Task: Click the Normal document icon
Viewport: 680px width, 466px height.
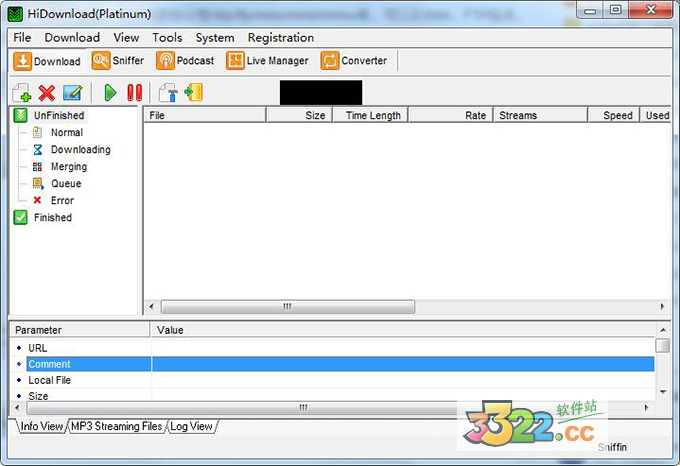Action: pos(38,132)
